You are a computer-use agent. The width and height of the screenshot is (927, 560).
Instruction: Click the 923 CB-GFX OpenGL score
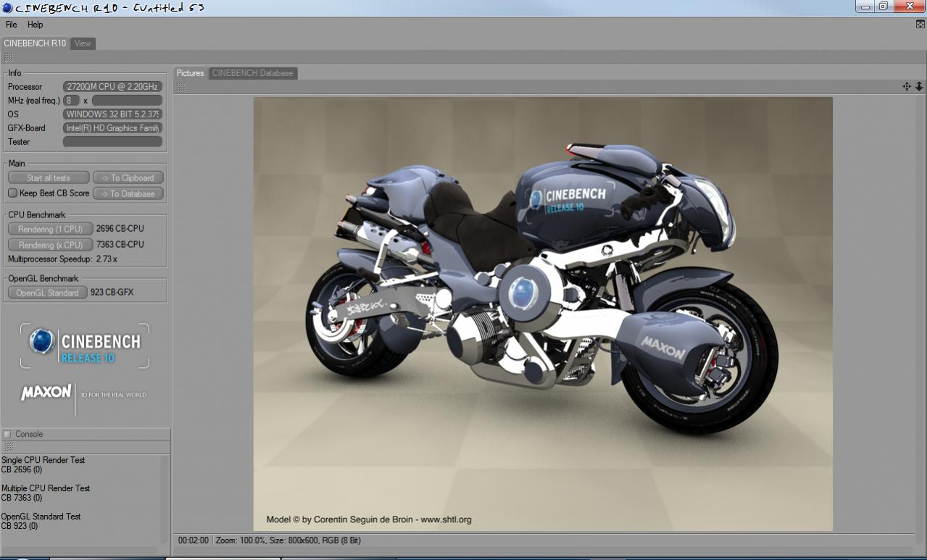click(x=112, y=293)
